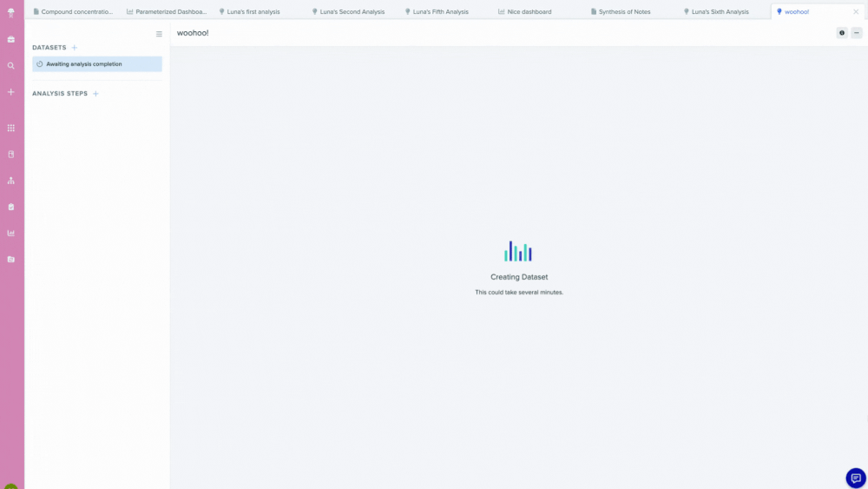Switch to Luna's Second Analysis tab
The image size is (868, 489).
(348, 11)
